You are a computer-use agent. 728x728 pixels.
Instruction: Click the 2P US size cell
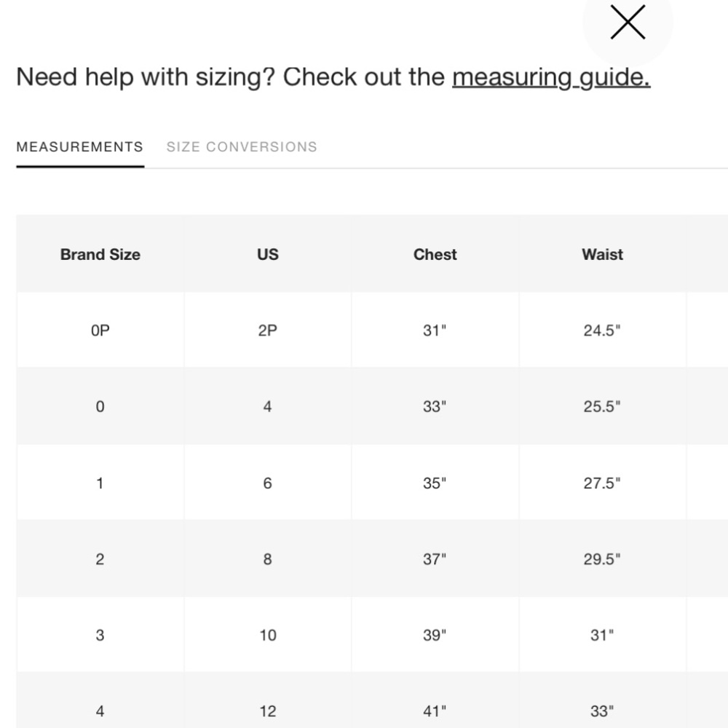coord(268,331)
